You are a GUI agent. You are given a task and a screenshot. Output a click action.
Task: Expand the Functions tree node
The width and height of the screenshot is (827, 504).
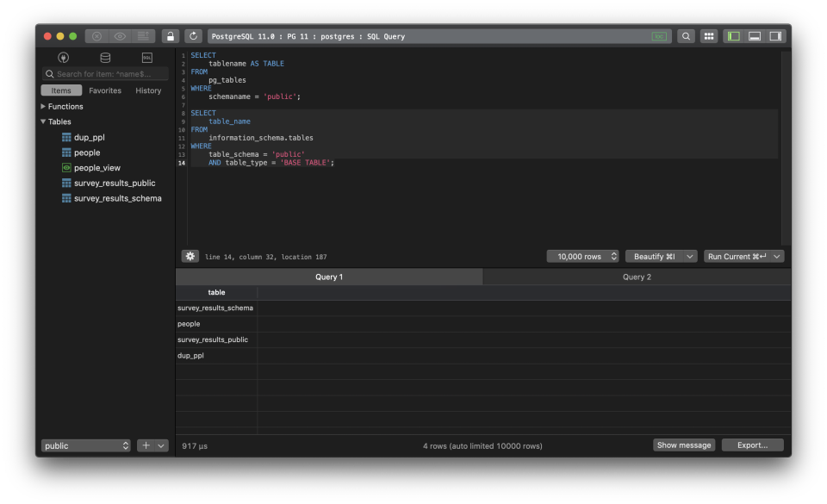43,107
